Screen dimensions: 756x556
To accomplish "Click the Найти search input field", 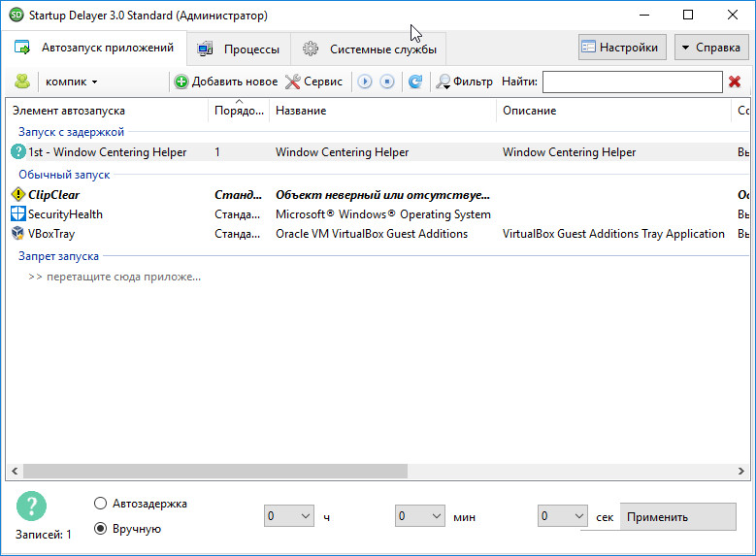I will tap(633, 82).
